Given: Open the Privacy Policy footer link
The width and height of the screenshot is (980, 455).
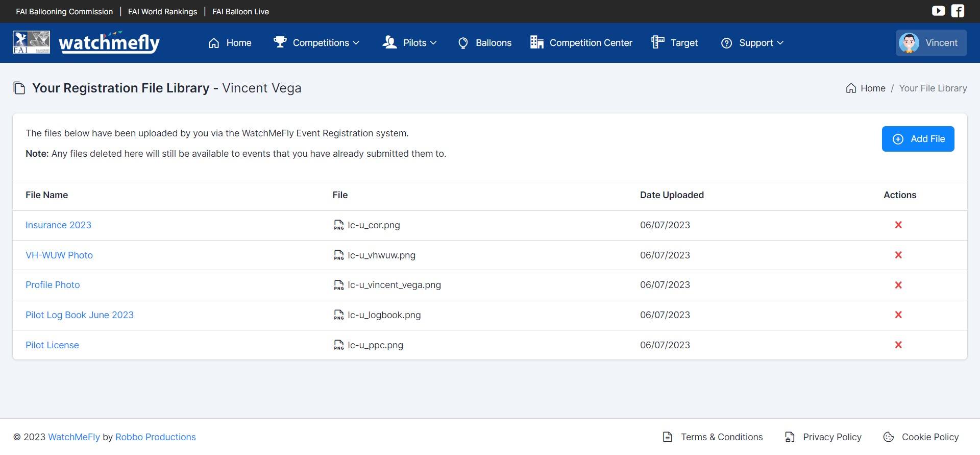Looking at the screenshot, I should [831, 437].
